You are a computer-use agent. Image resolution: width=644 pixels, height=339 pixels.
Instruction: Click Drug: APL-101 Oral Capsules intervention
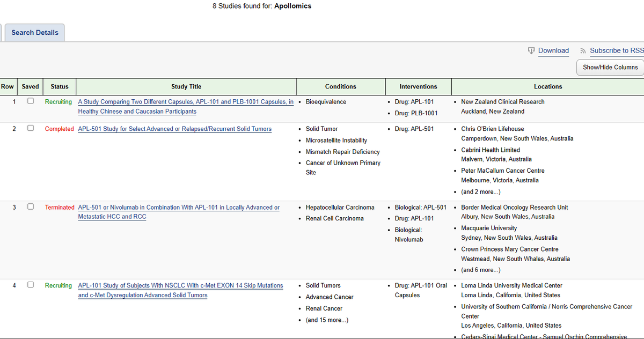point(421,290)
